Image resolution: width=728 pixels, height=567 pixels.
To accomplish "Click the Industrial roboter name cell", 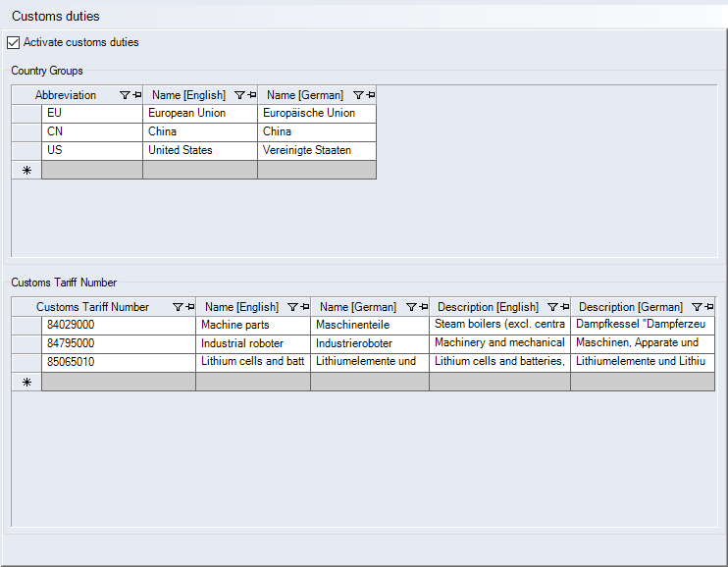I will pos(252,344).
